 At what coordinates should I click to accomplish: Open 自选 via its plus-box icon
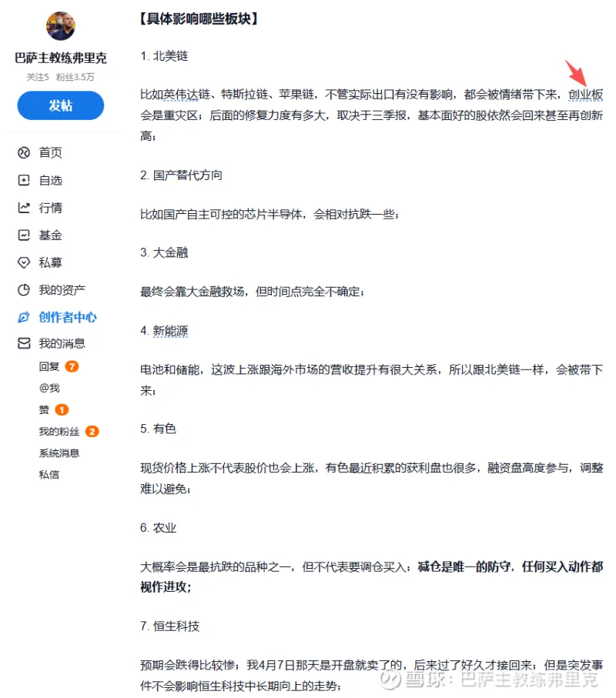pos(24,180)
